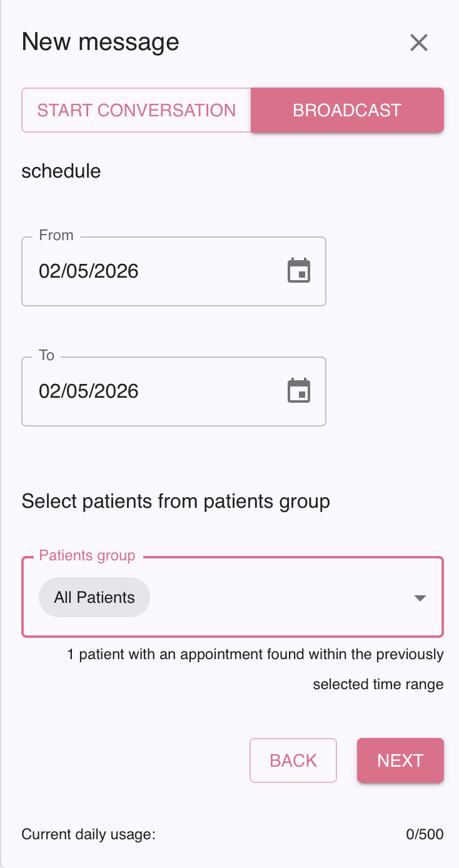Switch to the Start Conversation tab
The image size is (459, 868).
coord(136,110)
